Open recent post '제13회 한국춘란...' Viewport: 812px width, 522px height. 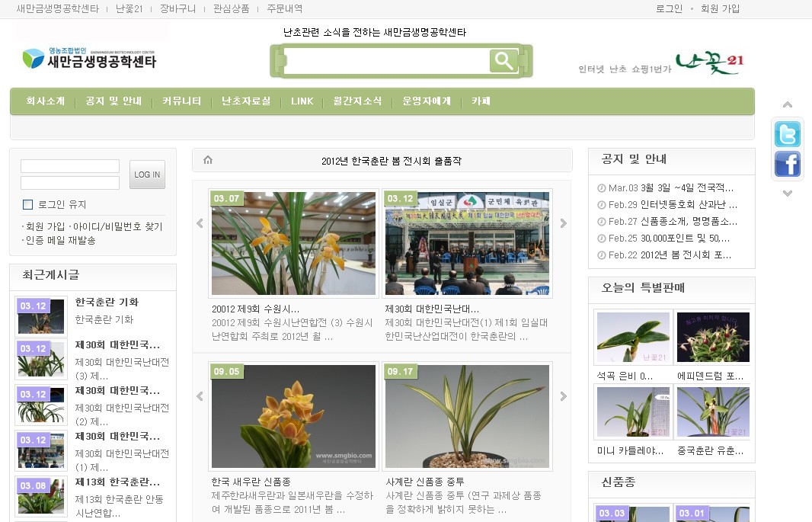[117, 482]
